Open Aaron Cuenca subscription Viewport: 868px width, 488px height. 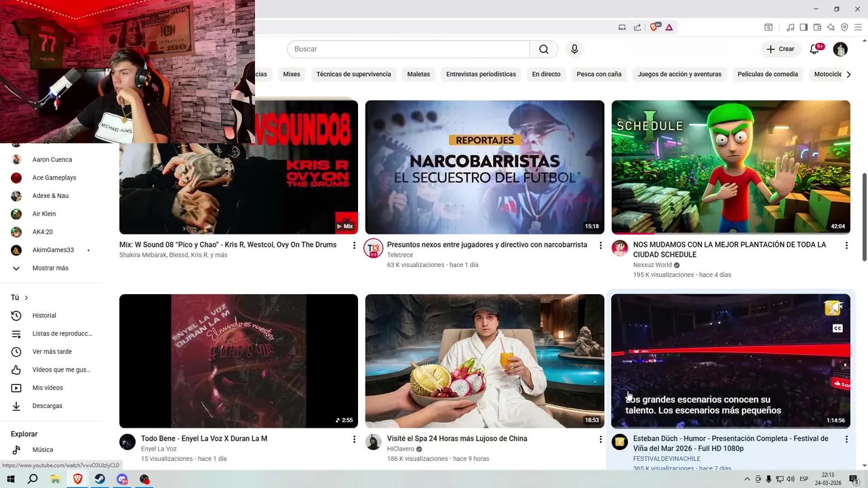[x=52, y=160]
